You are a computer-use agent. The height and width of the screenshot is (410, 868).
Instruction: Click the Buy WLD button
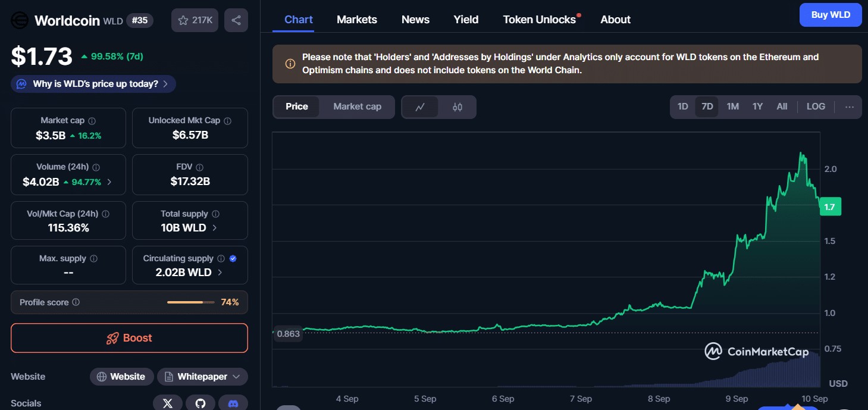click(831, 15)
